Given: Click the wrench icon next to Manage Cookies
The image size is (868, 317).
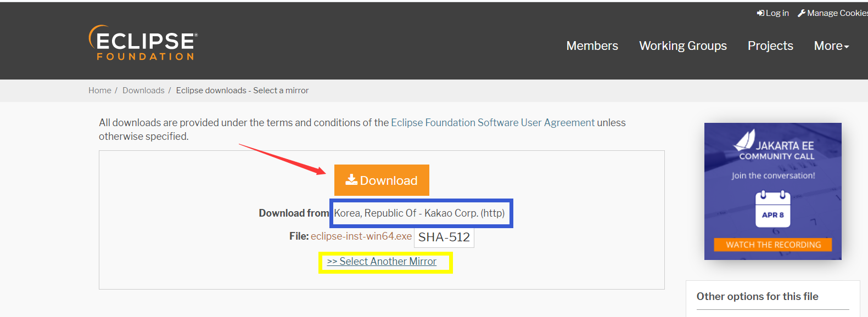Looking at the screenshot, I should click(x=802, y=12).
